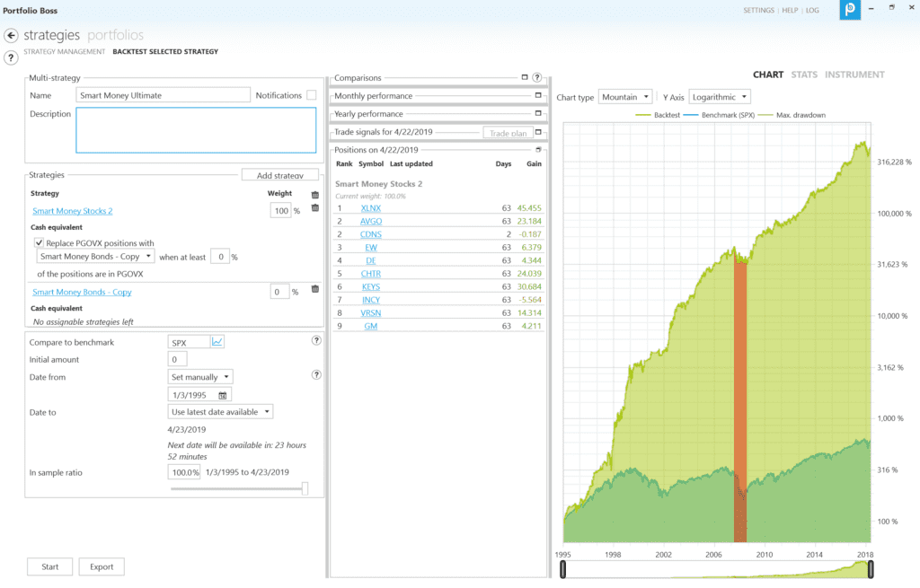Click the chart range right handle
This screenshot has width=920, height=588.
click(871, 569)
